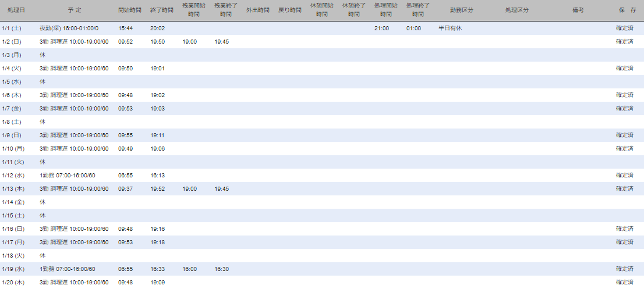Click the 1勤務 07:00-16:00/60 schedule on 1/12
The image size is (644, 289).
(68, 176)
